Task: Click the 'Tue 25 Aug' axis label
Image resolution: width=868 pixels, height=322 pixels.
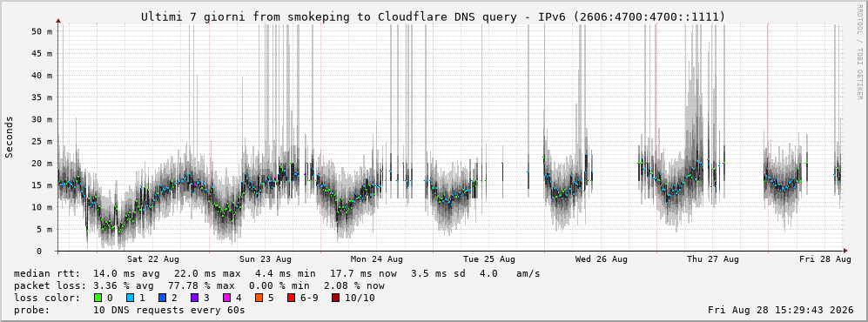Action: tap(488, 259)
